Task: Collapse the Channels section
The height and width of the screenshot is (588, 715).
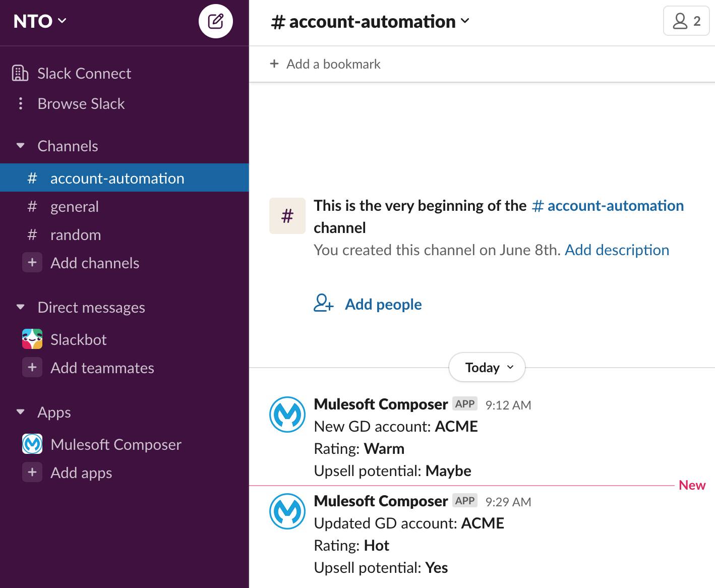Action: pos(20,146)
